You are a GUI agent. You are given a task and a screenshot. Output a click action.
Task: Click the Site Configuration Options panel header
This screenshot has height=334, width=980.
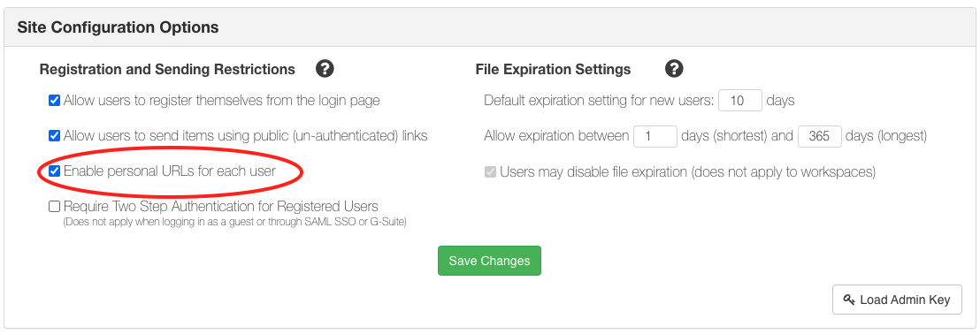click(489, 27)
